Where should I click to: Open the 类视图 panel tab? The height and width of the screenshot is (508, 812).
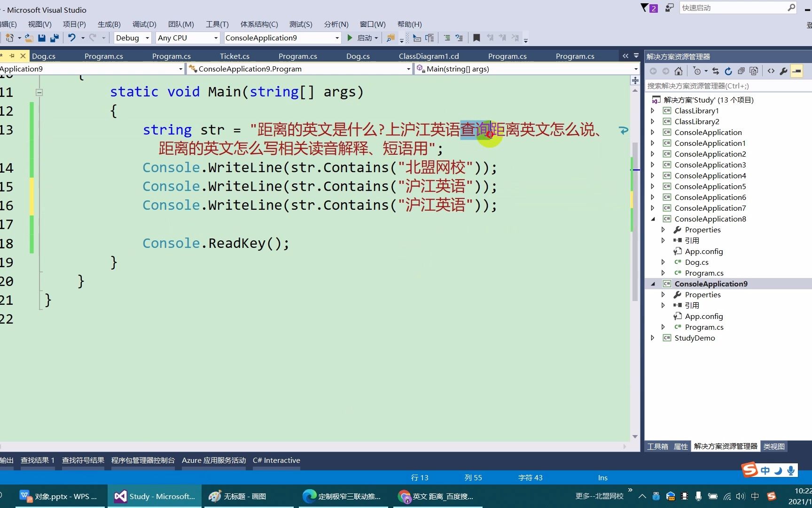(774, 446)
